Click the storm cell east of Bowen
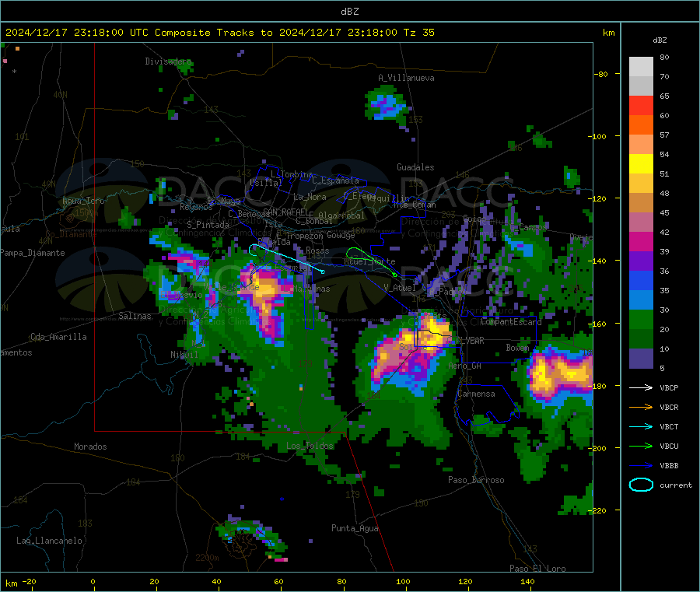Viewport: 700px width, 592px height. [x=560, y=373]
